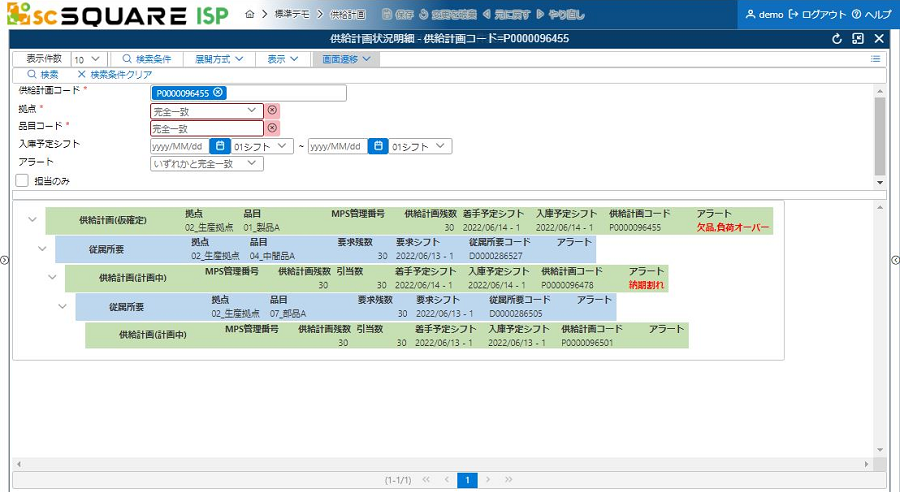Screen dimensions: 900x492
Task: Open the start date calendar picker
Action: pyautogui.click(x=220, y=146)
